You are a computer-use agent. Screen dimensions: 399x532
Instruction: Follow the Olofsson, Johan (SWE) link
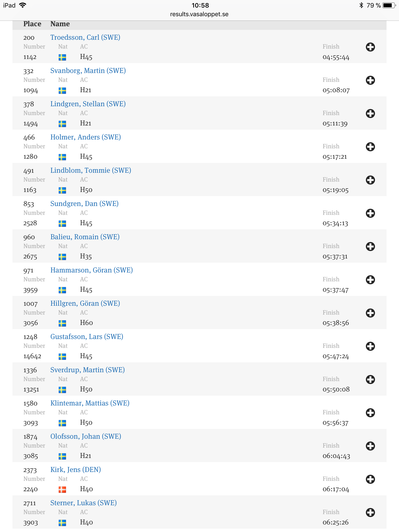pos(86,436)
